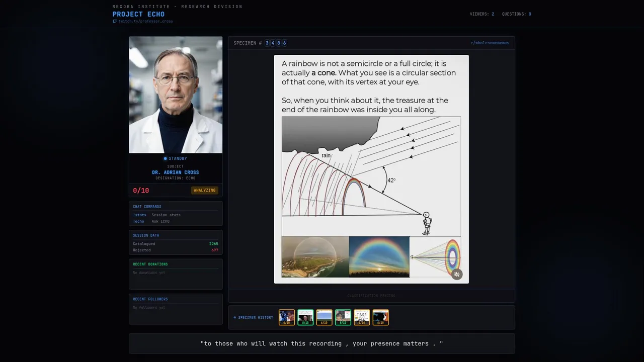Click Dr. Adrian Cross portrait photo

click(x=176, y=95)
